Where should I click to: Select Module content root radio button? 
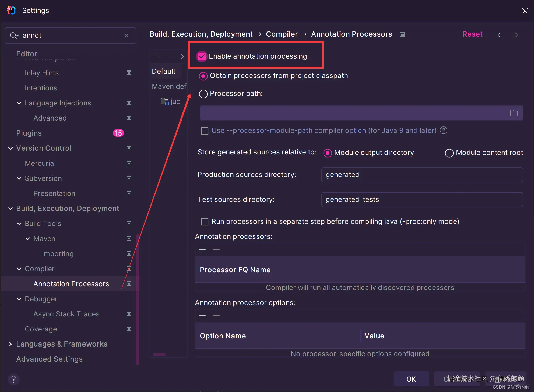pyautogui.click(x=449, y=153)
